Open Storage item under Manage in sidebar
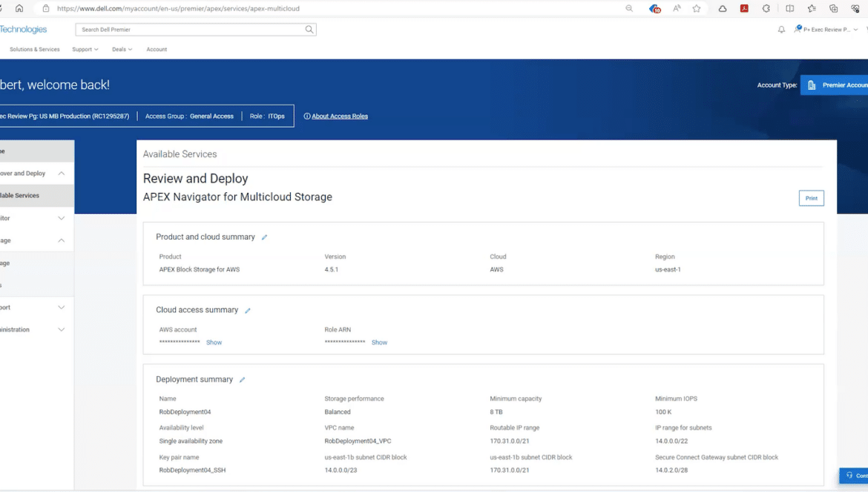 pos(36,263)
